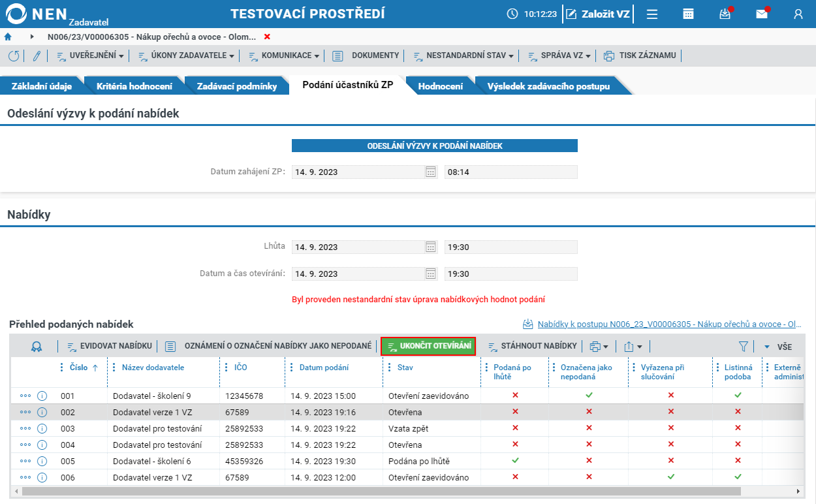Screen dimensions: 816x504
Task: Click the table horizontal scrollbar
Action: click(x=382, y=491)
